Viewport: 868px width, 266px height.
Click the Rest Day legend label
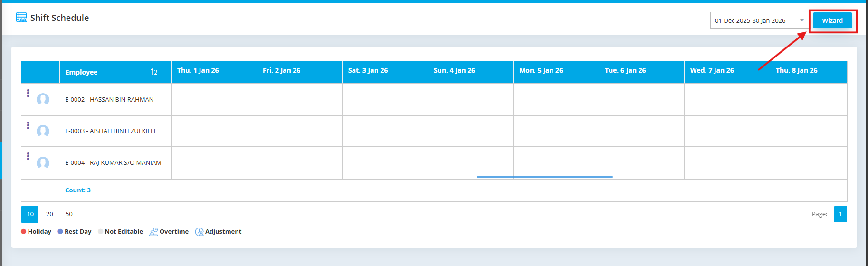tap(78, 232)
